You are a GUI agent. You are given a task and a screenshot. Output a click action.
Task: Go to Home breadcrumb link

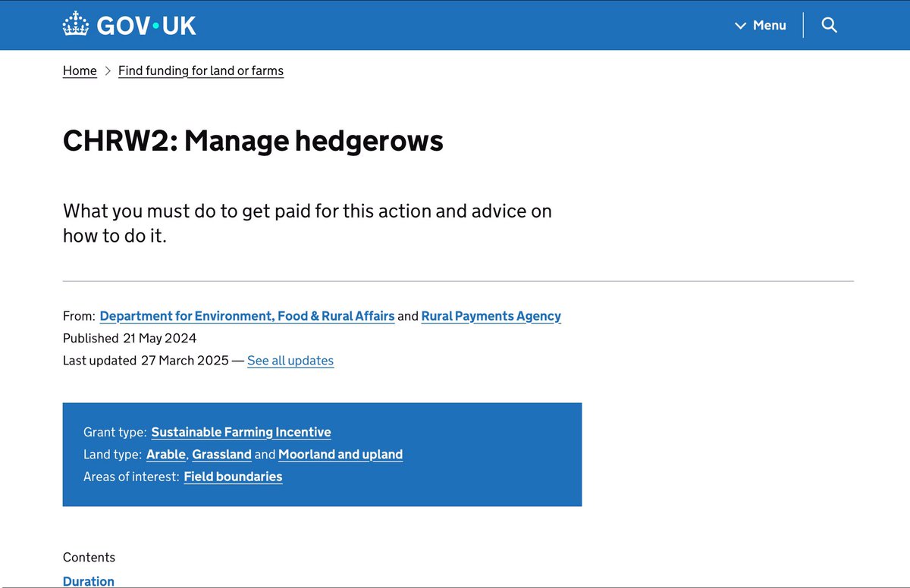pyautogui.click(x=80, y=70)
